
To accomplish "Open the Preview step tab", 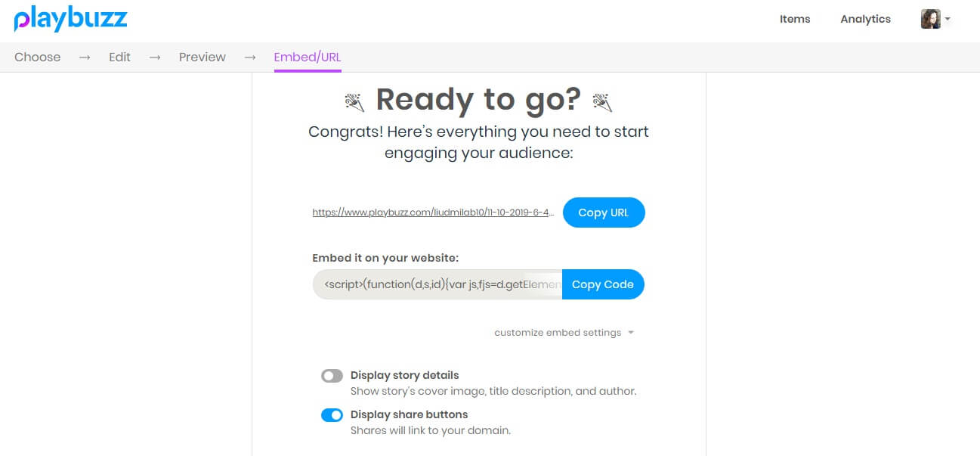I will coord(202,57).
